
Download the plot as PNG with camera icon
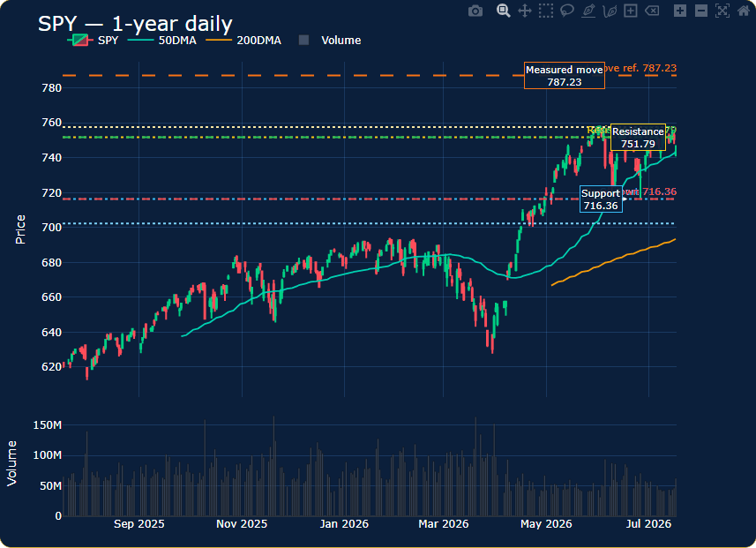click(475, 11)
